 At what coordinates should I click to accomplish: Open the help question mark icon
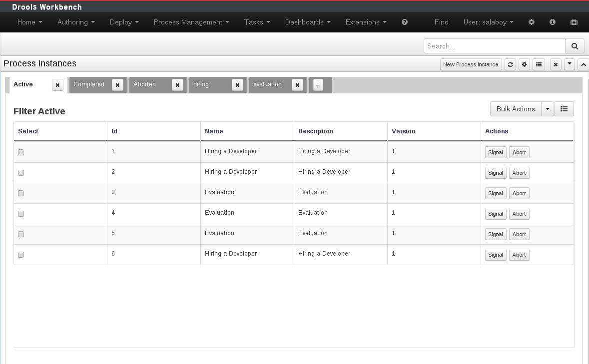[x=405, y=22]
